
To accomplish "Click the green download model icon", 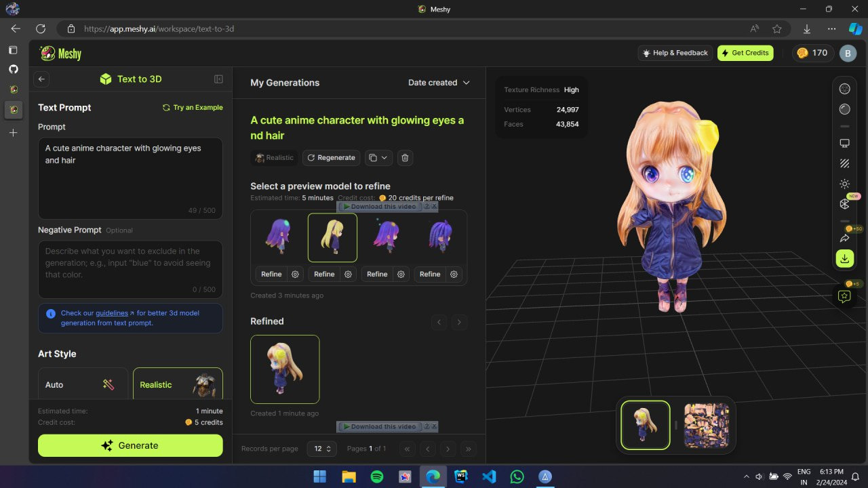I will 844,258.
